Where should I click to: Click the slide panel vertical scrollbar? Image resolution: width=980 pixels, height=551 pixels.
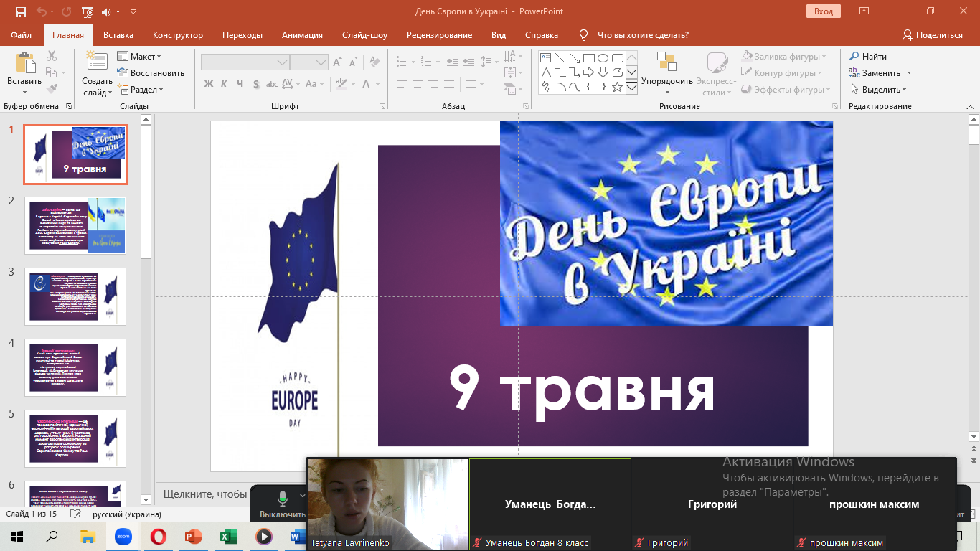pos(146,309)
